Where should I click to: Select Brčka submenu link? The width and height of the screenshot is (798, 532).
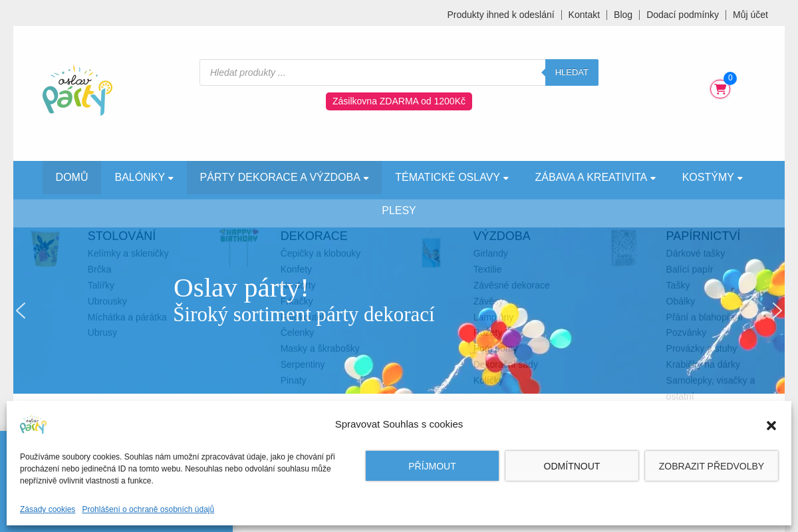[x=100, y=269]
